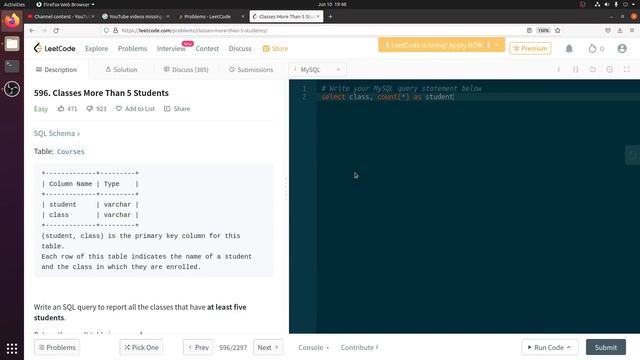
Task: Open Discuss in top navigation
Action: point(240,49)
